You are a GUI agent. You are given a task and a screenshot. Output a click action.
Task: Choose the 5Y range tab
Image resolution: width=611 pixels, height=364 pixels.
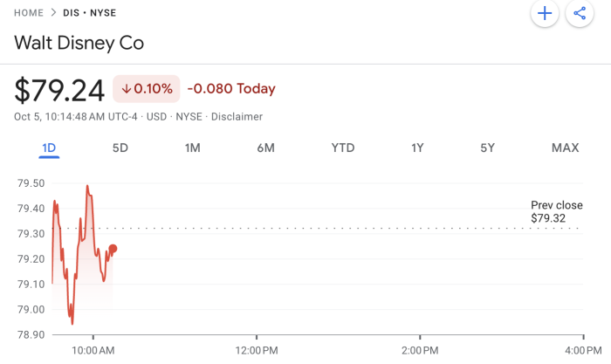[487, 148]
